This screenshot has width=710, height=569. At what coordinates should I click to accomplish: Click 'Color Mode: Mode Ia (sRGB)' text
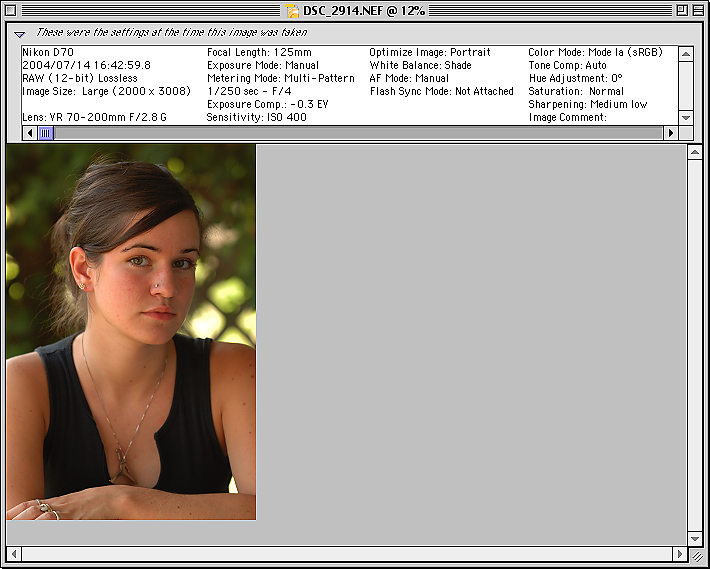(x=595, y=52)
